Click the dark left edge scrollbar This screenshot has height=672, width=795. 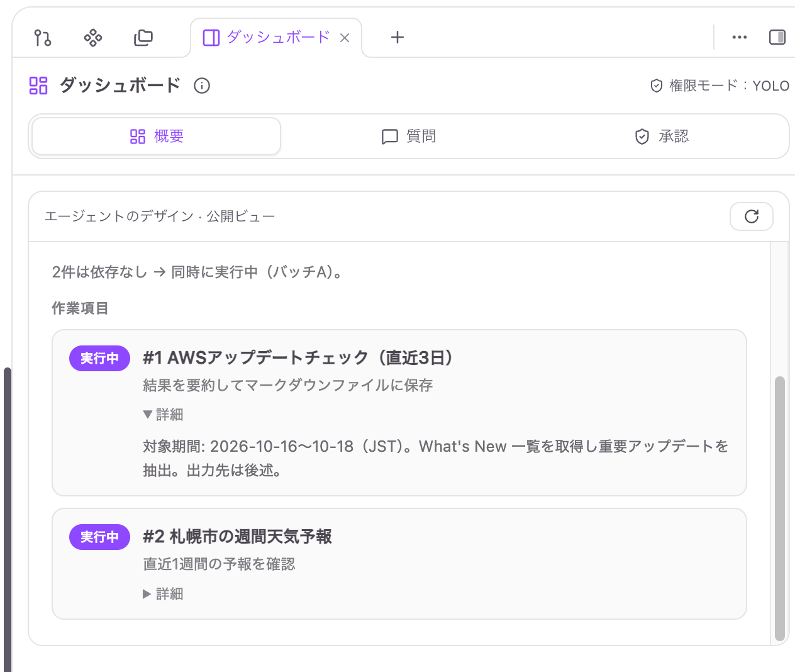8,520
